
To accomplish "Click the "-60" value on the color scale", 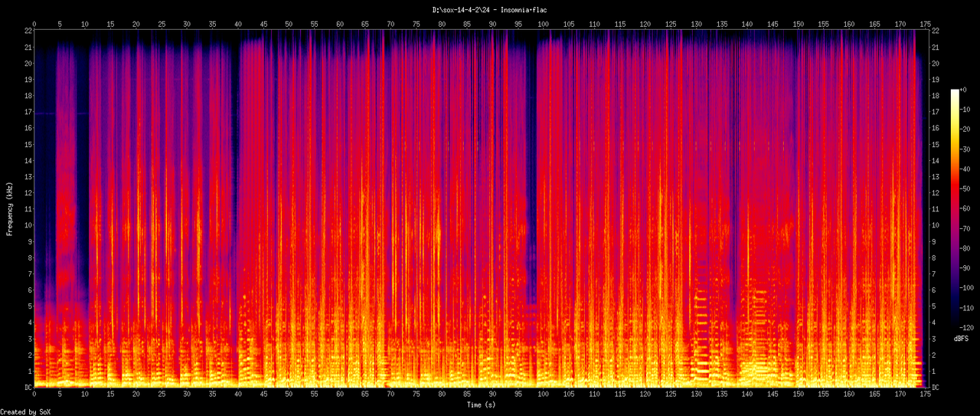I will click(967, 210).
